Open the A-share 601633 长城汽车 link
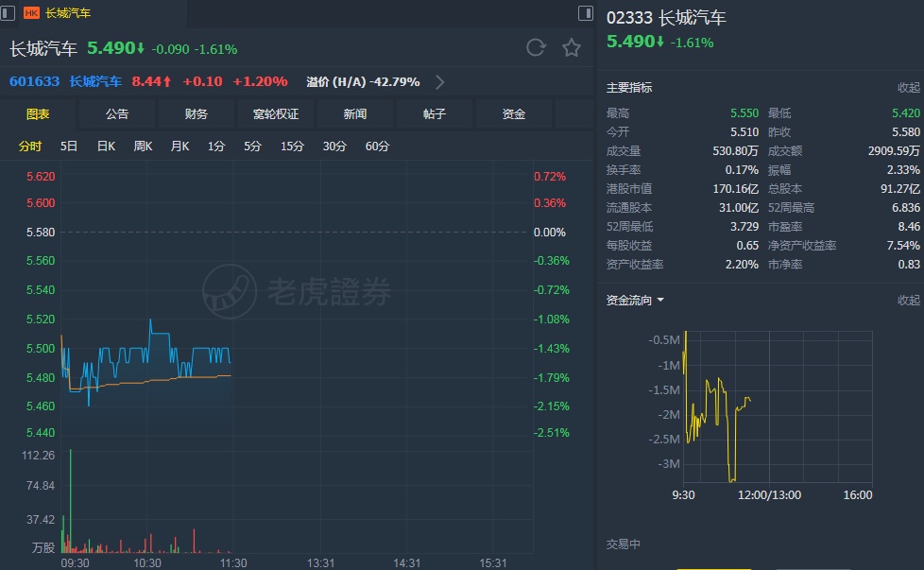Screen dimensions: 924x570 click(x=66, y=81)
